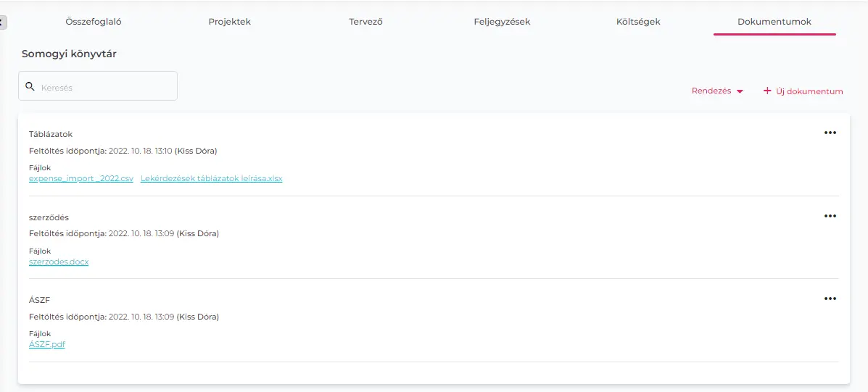Open three-dot menu for ÁSZF document
The image size is (868, 392).
tap(830, 299)
